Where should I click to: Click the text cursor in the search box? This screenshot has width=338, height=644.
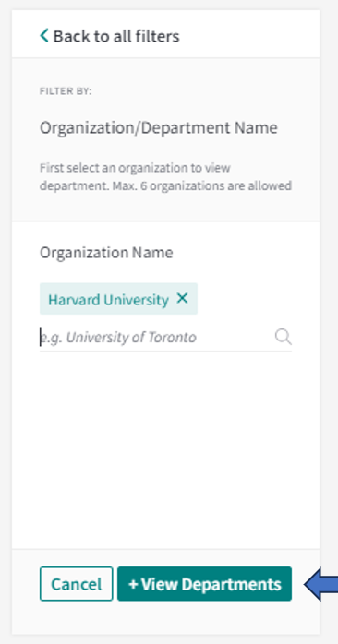click(41, 337)
